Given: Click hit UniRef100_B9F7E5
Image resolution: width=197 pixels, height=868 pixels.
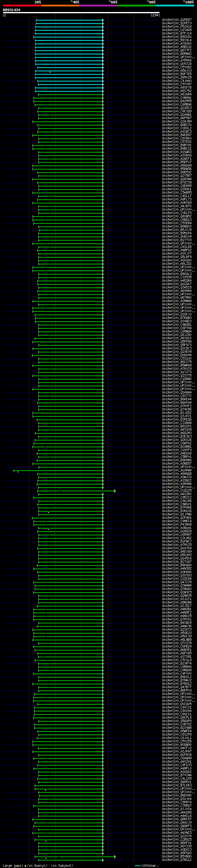Looking at the screenshot, I should 177,74.
